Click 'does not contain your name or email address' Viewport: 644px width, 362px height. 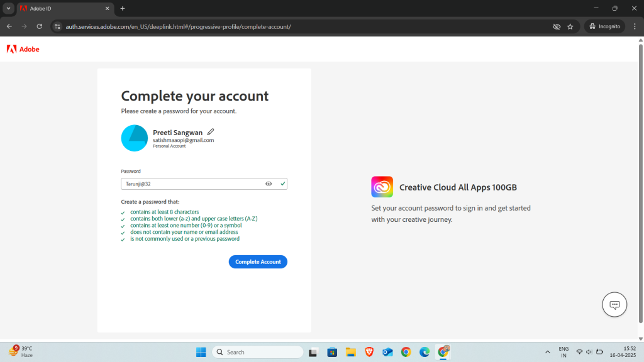(184, 232)
